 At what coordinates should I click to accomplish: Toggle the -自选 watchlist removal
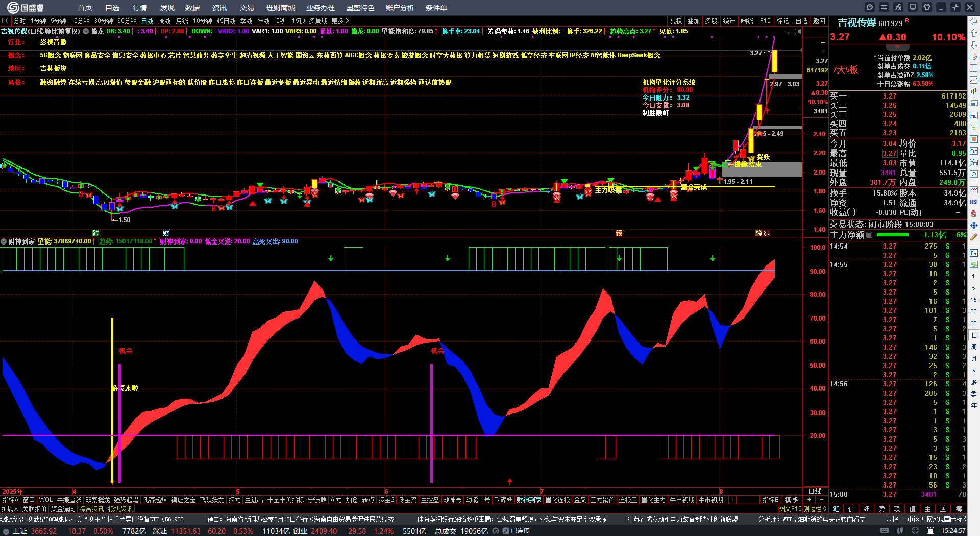click(x=801, y=21)
